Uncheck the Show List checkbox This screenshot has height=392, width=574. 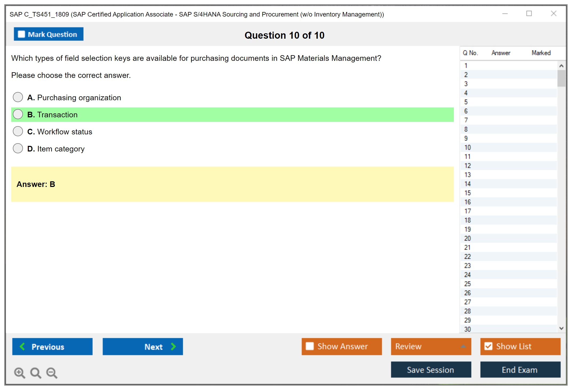pos(488,346)
